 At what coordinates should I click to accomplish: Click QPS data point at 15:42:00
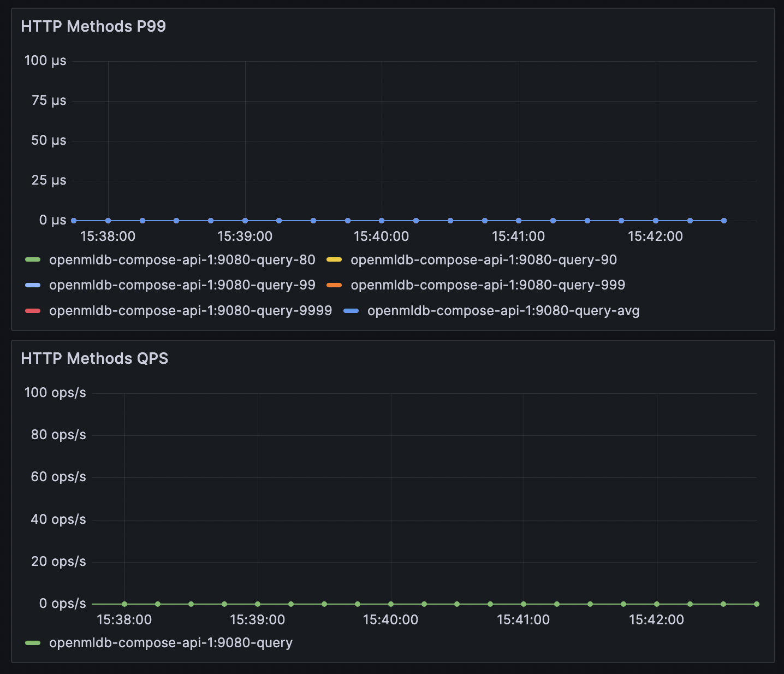pos(657,604)
